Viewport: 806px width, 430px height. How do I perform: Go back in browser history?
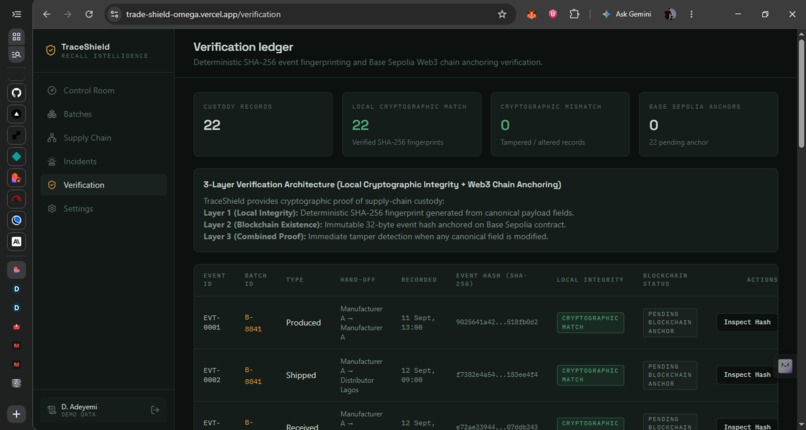(47, 14)
